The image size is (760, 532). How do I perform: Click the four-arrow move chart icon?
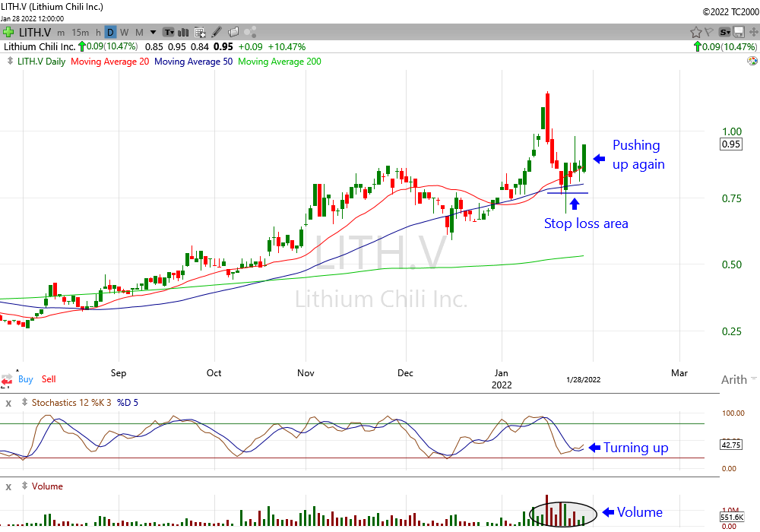coord(753,33)
